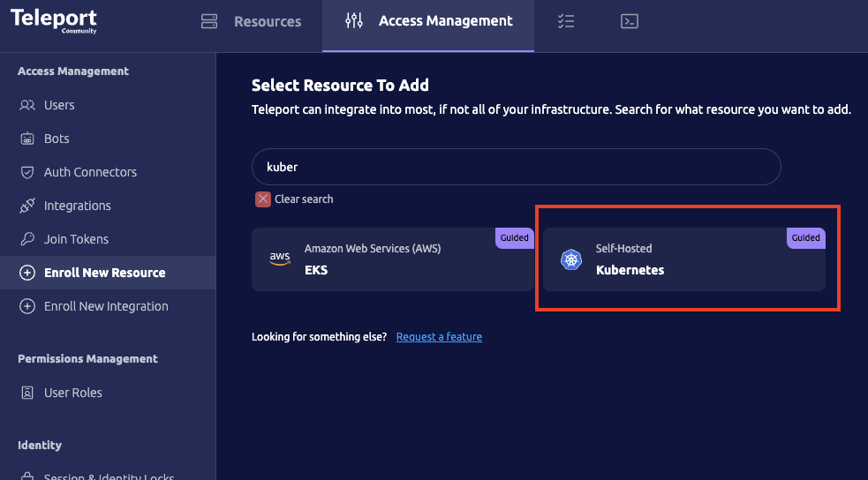Open User Roles page
The width and height of the screenshot is (868, 480).
108,393
